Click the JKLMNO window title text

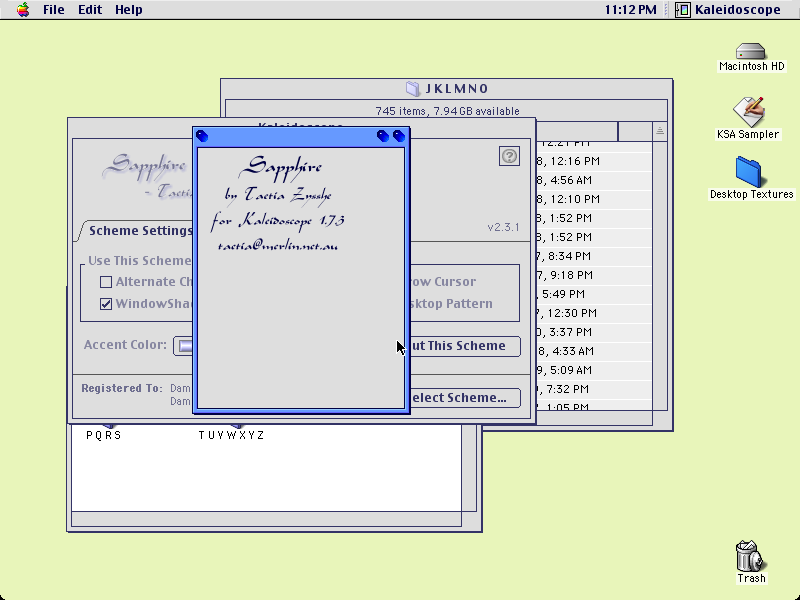[x=457, y=89]
